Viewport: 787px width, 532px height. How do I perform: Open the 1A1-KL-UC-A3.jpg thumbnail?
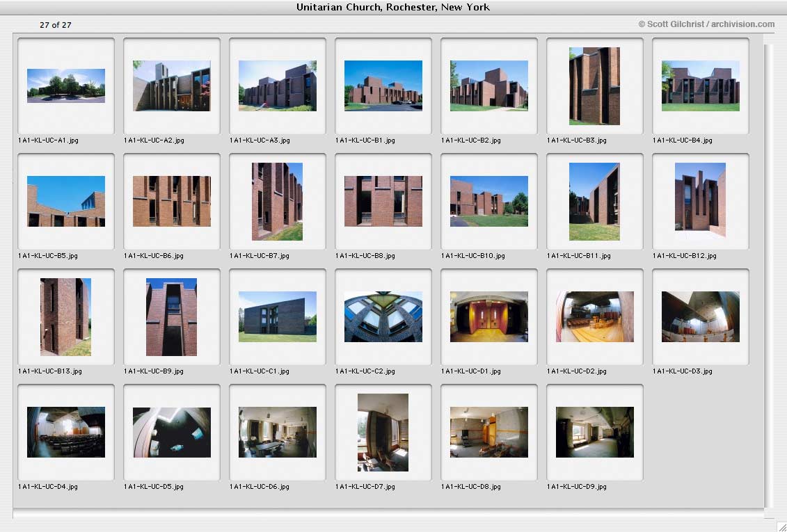278,86
